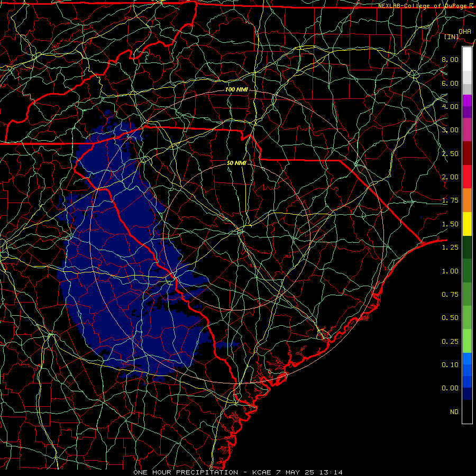Image resolution: width=476 pixels, height=476 pixels.
Task: Click the white swatch beside 8.00
Action: point(467,59)
